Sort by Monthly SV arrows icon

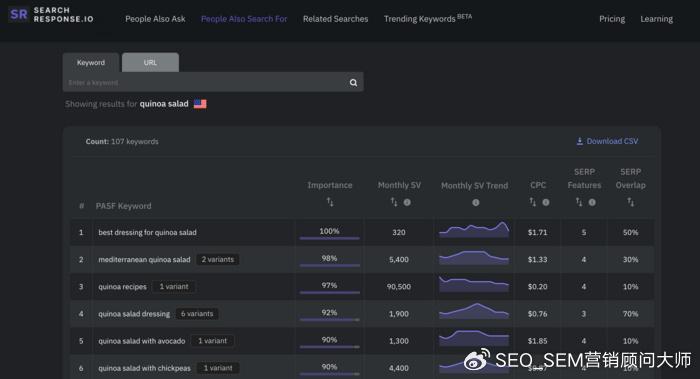coord(394,202)
